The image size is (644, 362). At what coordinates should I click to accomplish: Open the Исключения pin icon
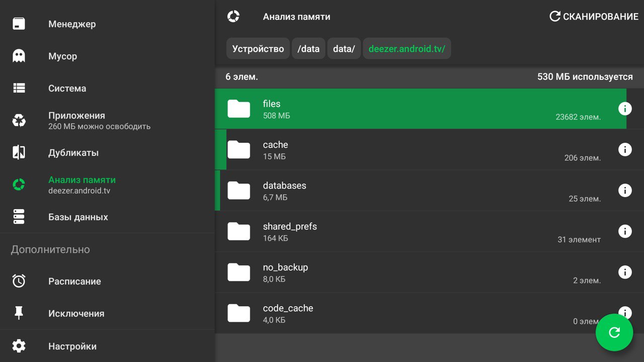[x=19, y=313]
